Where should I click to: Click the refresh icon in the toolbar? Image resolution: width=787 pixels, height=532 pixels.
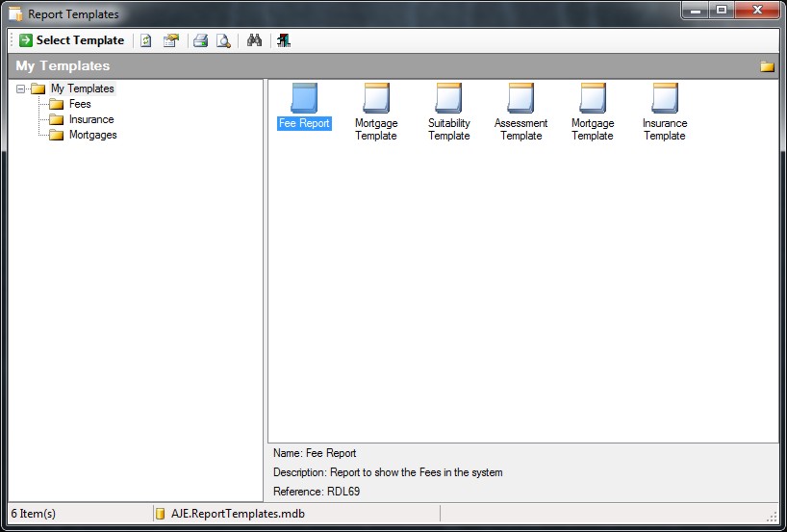tap(146, 40)
